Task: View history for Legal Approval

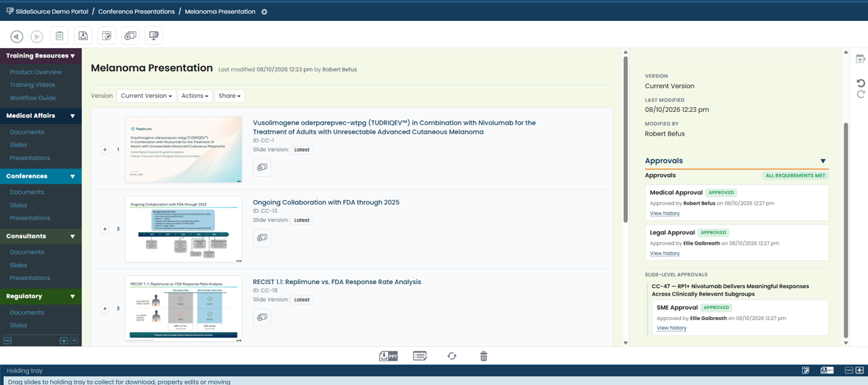Action: 665,254
